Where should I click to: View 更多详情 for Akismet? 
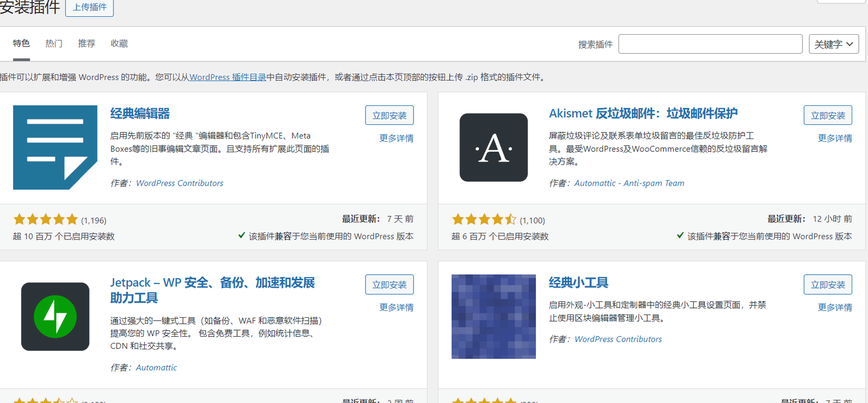(x=835, y=138)
